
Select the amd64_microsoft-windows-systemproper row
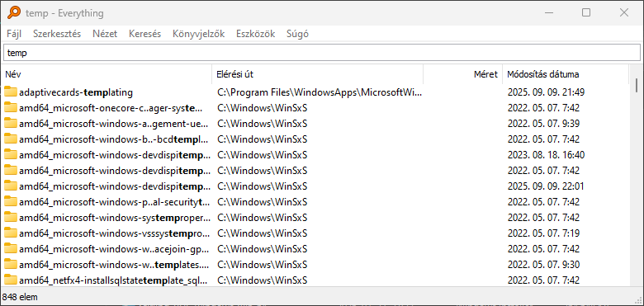(315, 218)
